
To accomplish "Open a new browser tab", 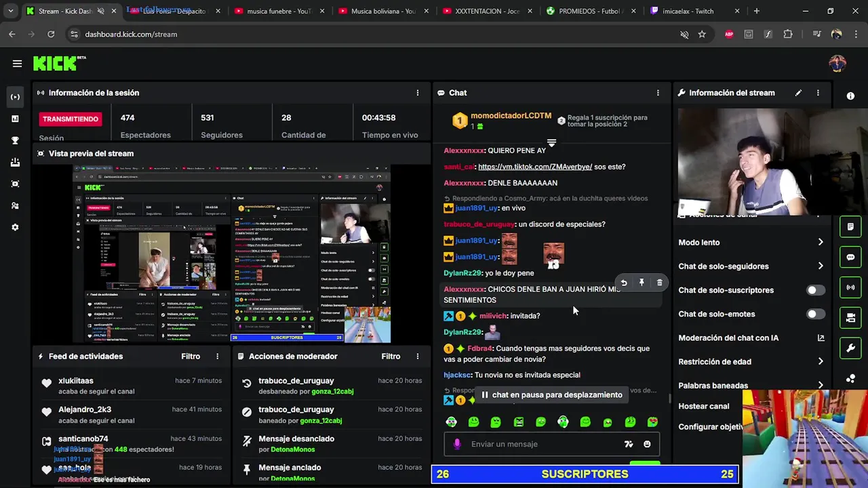I will point(756,12).
